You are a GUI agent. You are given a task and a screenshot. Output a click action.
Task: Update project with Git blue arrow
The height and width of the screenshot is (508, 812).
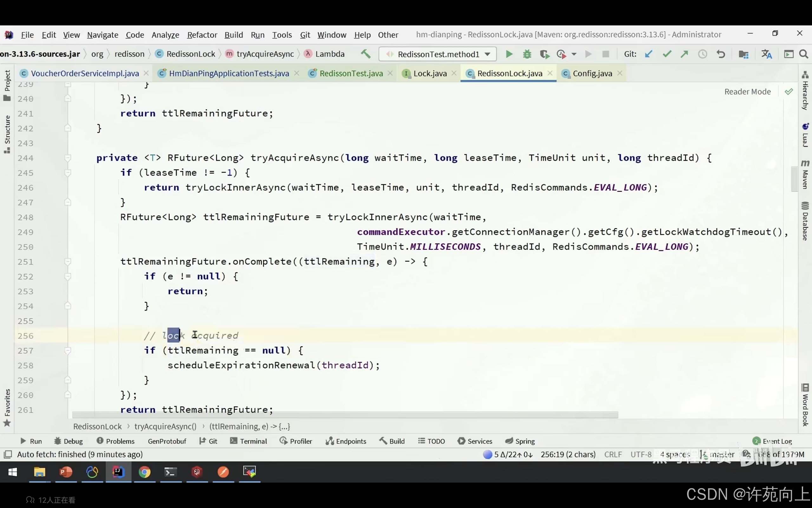click(649, 54)
